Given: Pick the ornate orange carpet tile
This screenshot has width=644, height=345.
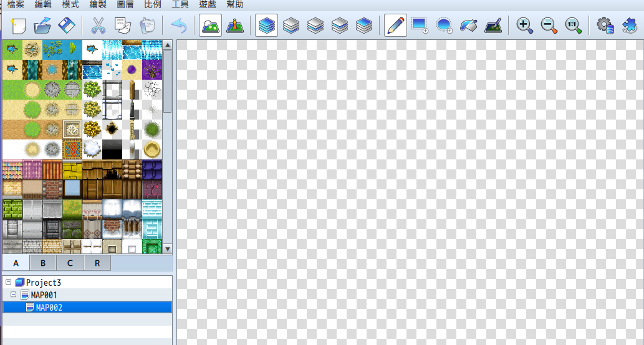Looking at the screenshot, I should click(72, 149).
